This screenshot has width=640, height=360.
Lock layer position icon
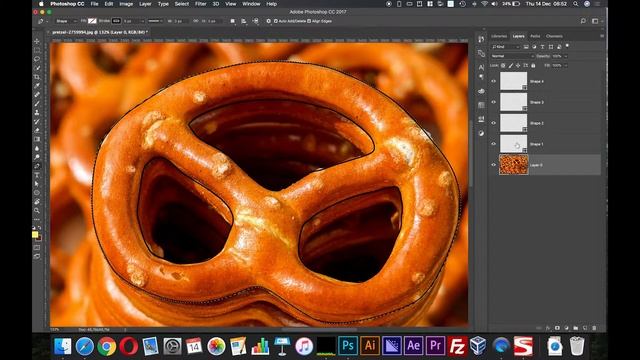[x=518, y=65]
